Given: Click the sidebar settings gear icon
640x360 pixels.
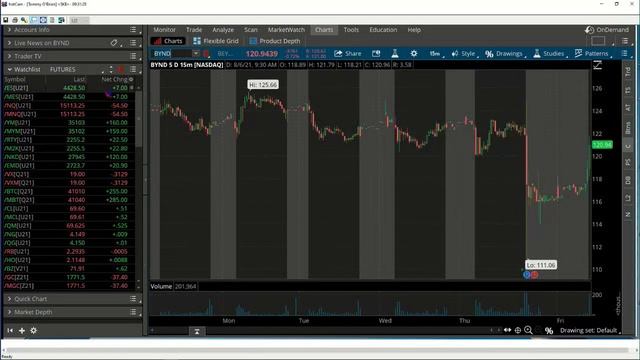Looking at the screenshot, I should coord(33,330).
